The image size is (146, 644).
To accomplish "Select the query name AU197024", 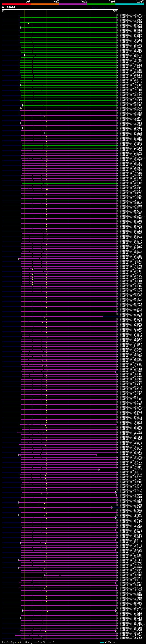I will [x=8, y=8].
